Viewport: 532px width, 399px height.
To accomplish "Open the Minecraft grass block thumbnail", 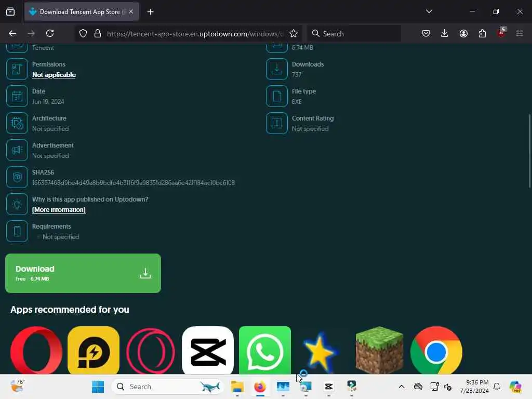I will (379, 350).
